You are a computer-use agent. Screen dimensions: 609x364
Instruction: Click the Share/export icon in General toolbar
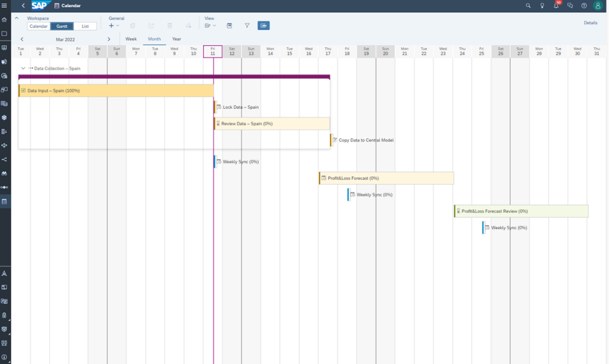[x=151, y=26]
